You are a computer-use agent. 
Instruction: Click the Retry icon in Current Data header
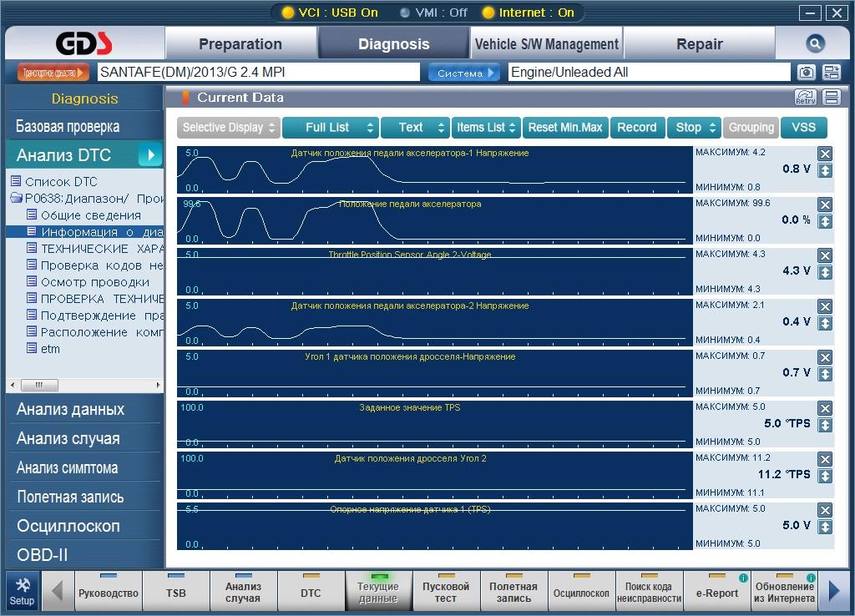click(x=806, y=98)
